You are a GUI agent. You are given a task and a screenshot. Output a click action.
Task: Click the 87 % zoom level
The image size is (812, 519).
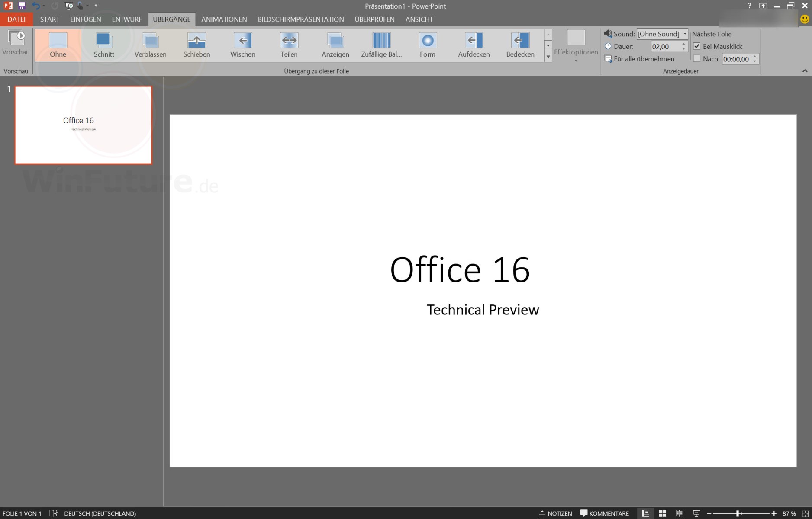789,513
